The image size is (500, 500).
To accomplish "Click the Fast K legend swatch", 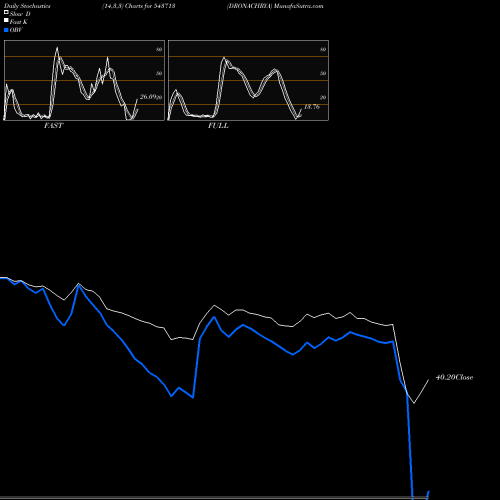I will (6, 20).
